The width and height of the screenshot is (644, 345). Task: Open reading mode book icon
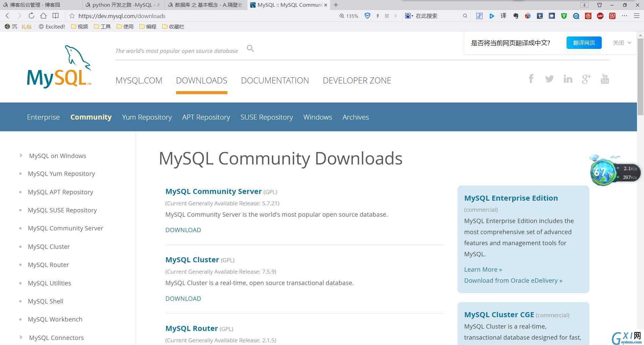(56, 16)
